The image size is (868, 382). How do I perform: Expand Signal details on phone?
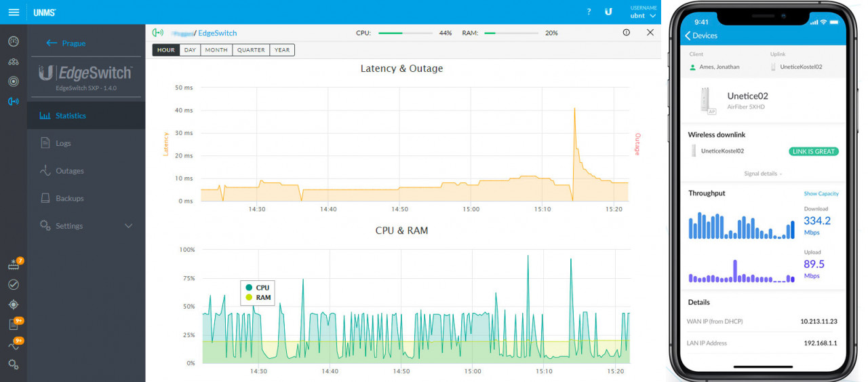coord(763,174)
